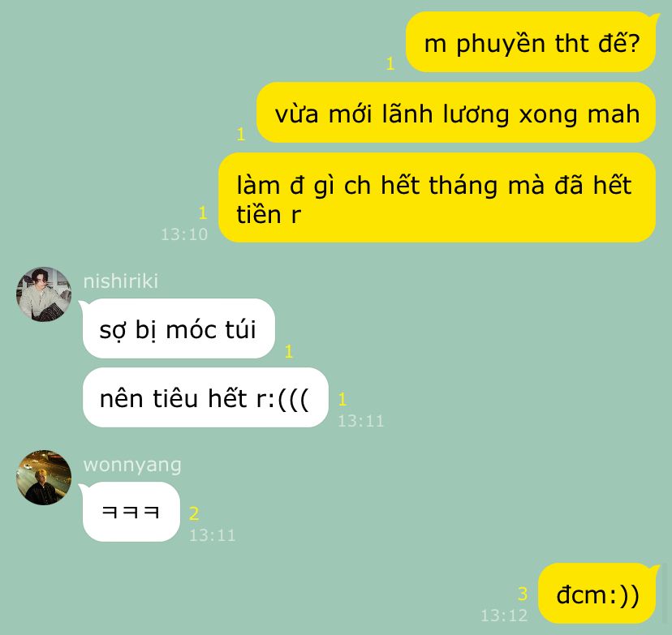Click the 'nên tiêu hết r:(((' bubble

click(x=205, y=397)
